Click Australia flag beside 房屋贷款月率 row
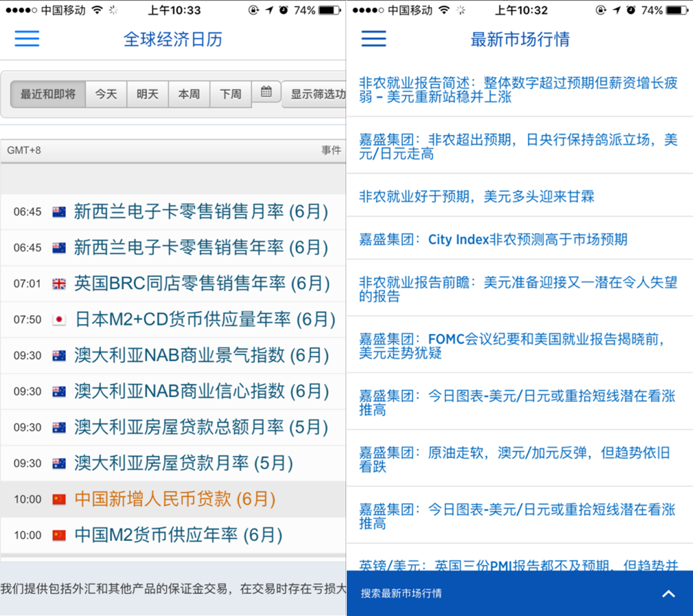693x616 pixels. coord(59,463)
